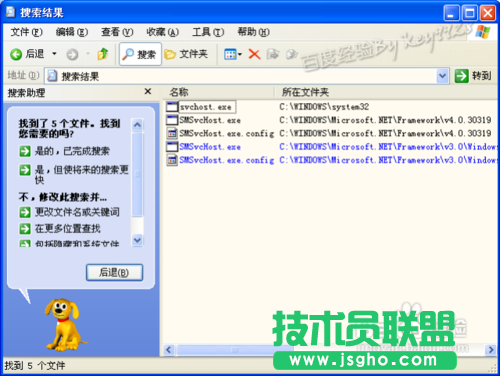Open the 编辑(E) menu

tap(72, 32)
